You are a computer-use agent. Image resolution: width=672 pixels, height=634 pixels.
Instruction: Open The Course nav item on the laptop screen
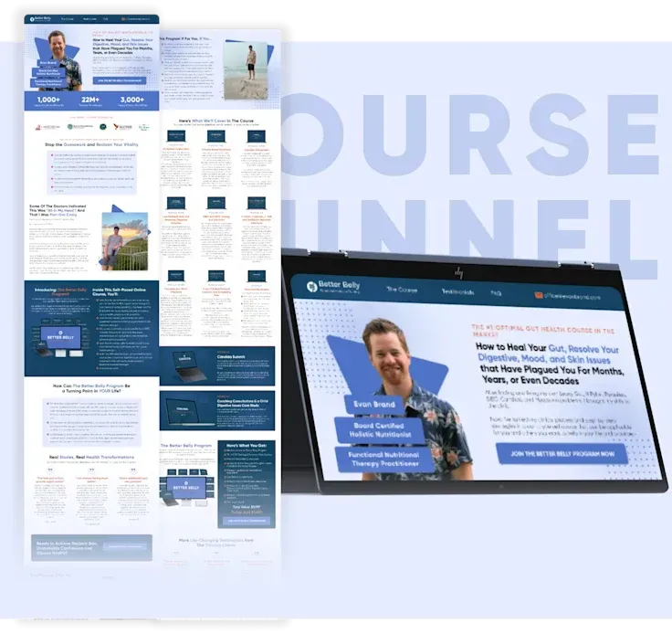coord(402,290)
